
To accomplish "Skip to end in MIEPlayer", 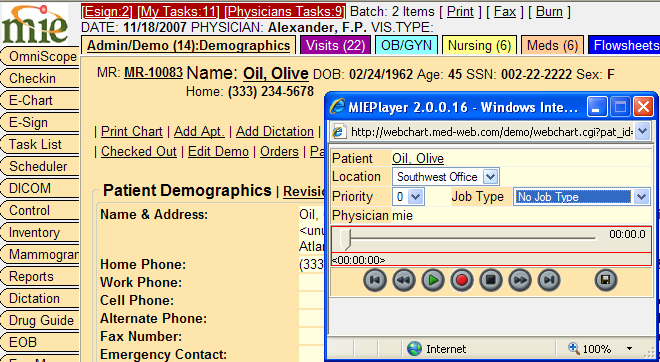I will [x=549, y=280].
